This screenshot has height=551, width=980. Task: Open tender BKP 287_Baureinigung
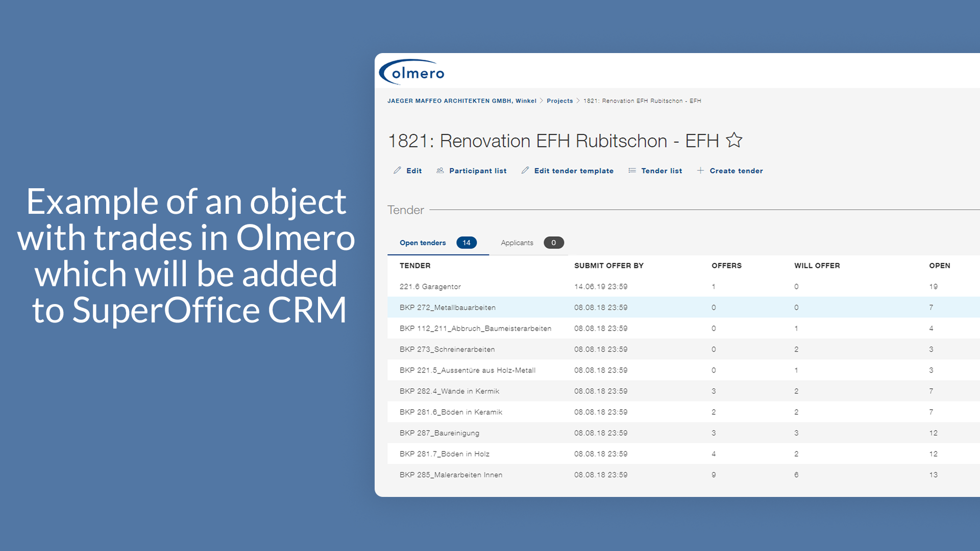coord(439,433)
